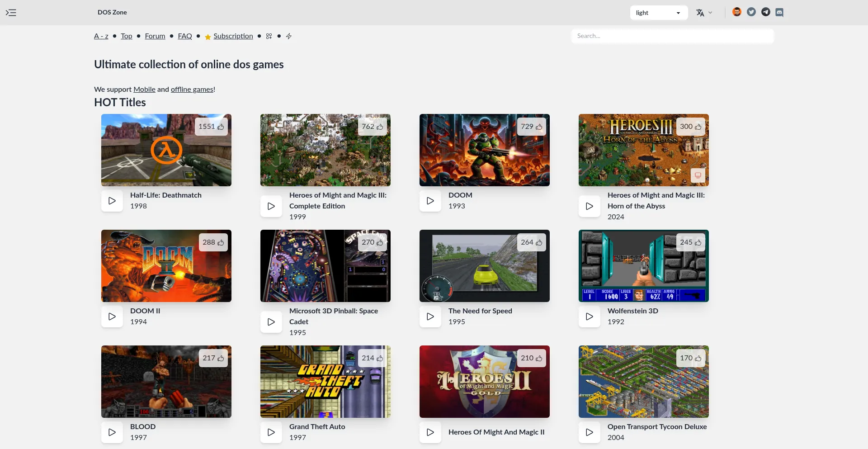Screen dimensions: 868x449
Task: Play Heroes Of Might And Magic II
Action: [x=430, y=432]
